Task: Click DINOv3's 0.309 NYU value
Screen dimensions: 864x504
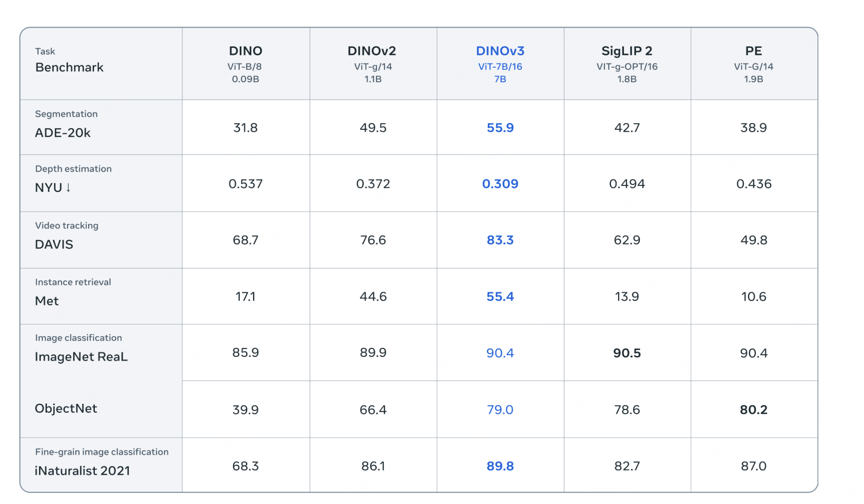Action: (x=500, y=184)
